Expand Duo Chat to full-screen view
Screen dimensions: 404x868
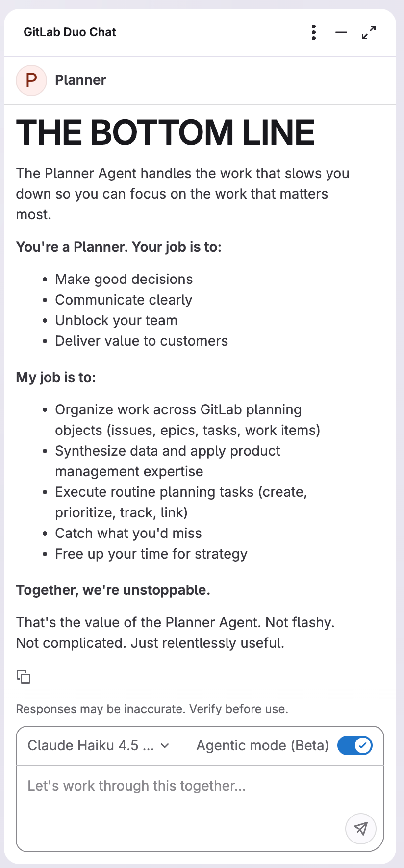[x=368, y=32]
